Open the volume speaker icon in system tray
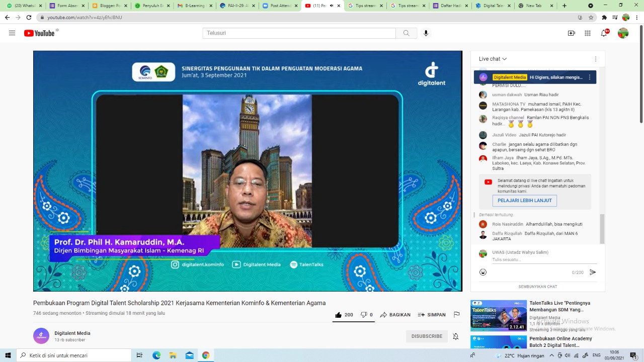644x362 pixels. pyautogui.click(x=568, y=355)
